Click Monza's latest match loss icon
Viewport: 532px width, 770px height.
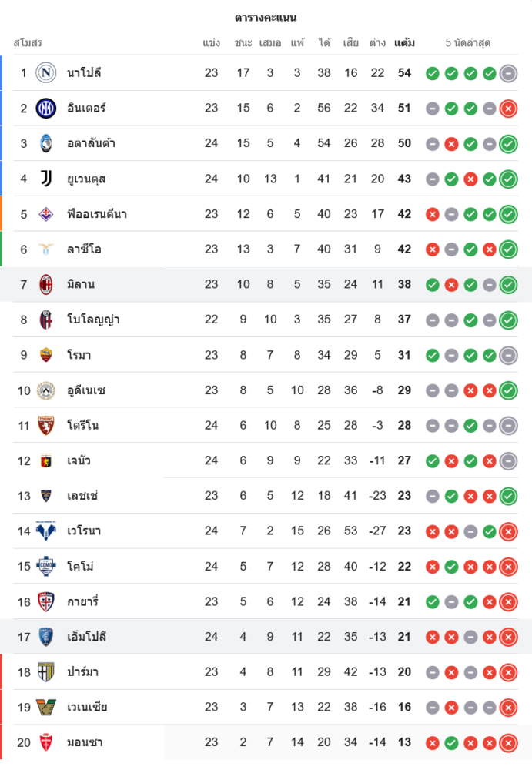coord(508,743)
